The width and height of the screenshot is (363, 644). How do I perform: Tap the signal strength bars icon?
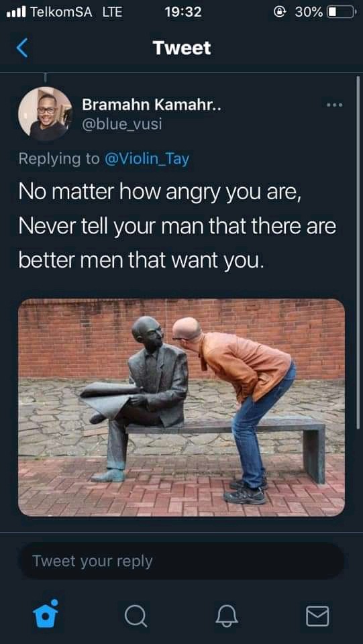[16, 11]
